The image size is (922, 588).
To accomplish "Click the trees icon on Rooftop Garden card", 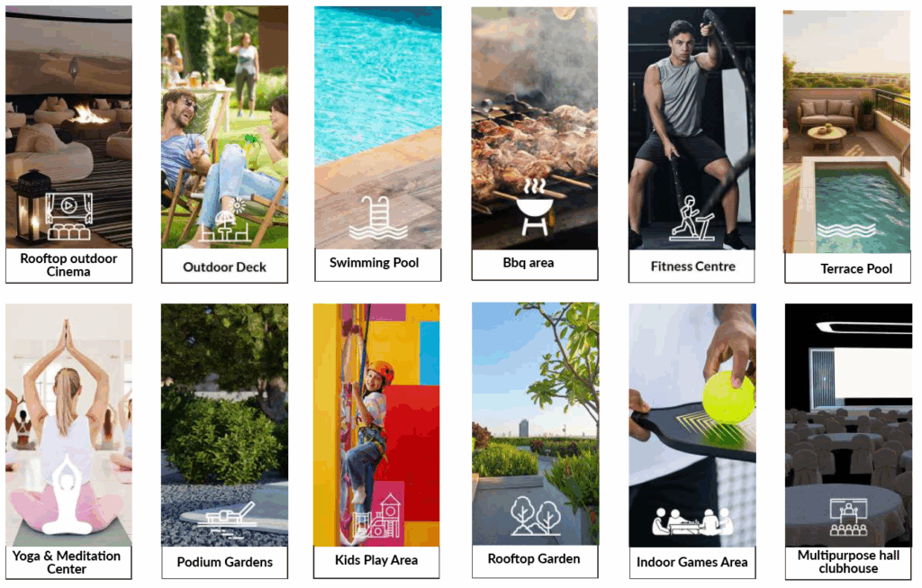I will click(x=536, y=516).
